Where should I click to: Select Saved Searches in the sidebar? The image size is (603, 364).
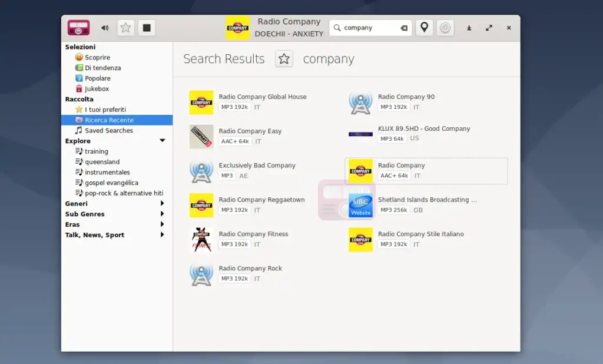pyautogui.click(x=108, y=130)
